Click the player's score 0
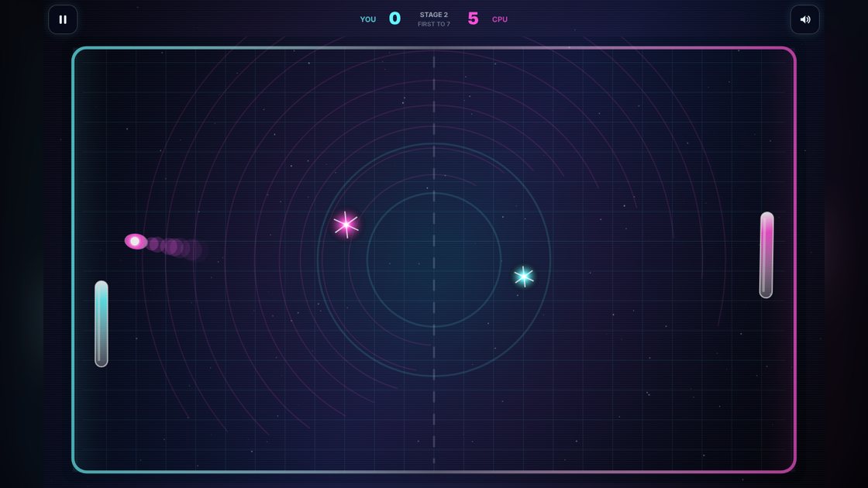Viewport: 868px width, 488px height. [394, 19]
